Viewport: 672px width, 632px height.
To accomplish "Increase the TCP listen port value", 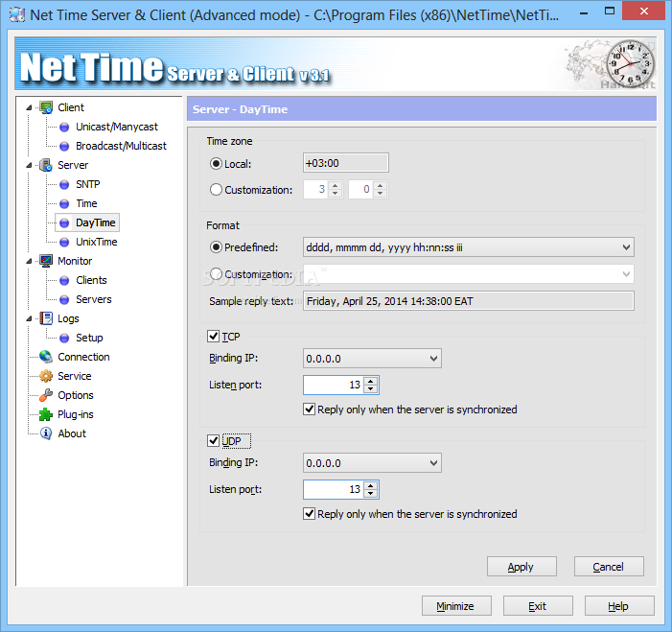I will [x=370, y=381].
